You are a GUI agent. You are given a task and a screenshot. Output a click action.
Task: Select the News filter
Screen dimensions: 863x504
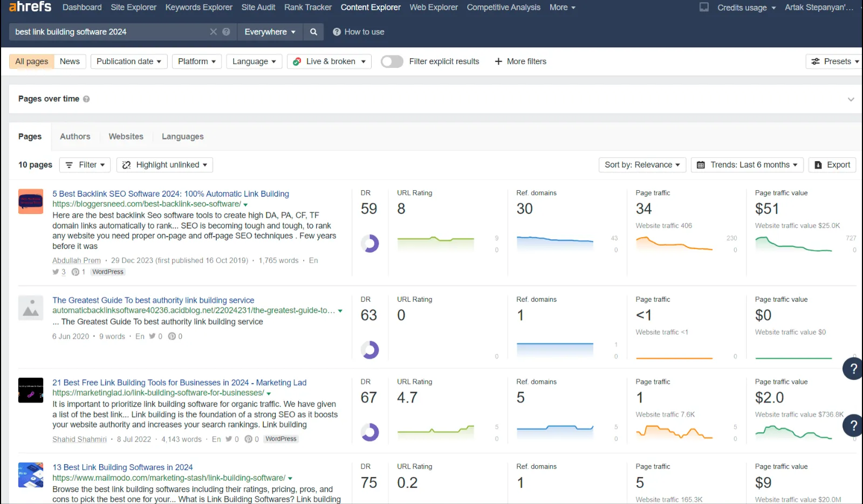pyautogui.click(x=70, y=61)
